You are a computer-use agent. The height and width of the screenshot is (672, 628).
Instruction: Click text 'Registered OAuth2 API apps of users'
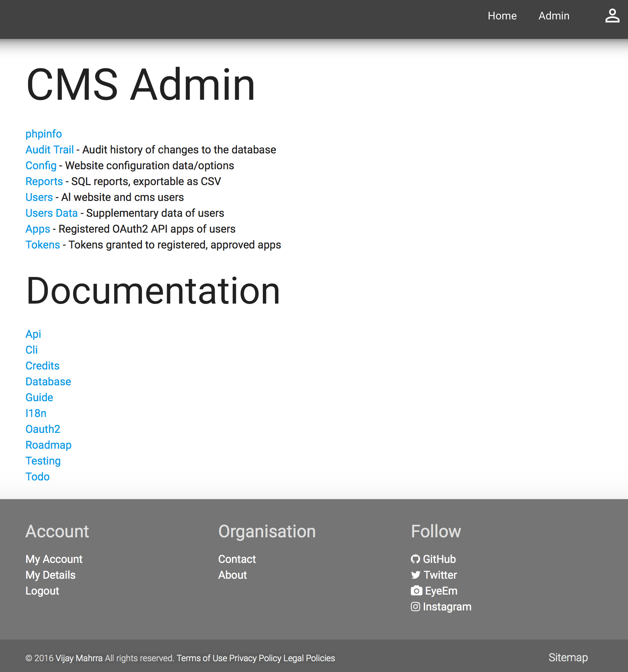tap(147, 229)
